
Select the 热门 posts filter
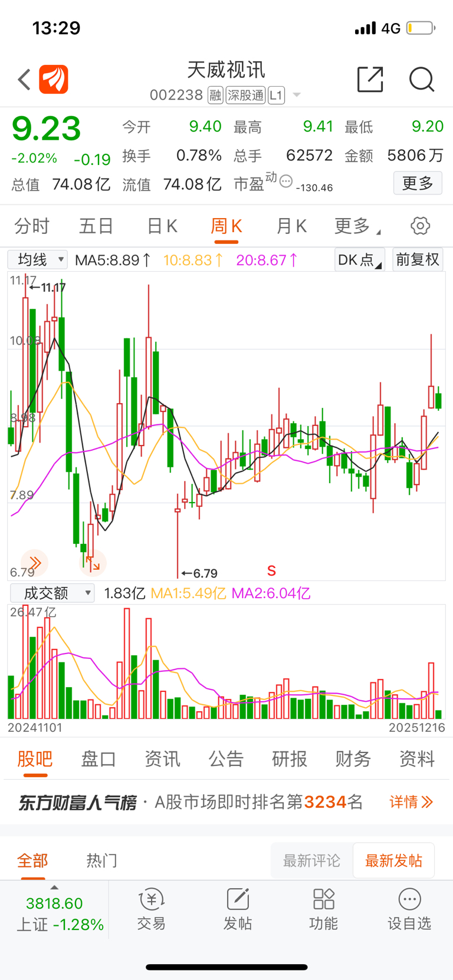coord(102,861)
